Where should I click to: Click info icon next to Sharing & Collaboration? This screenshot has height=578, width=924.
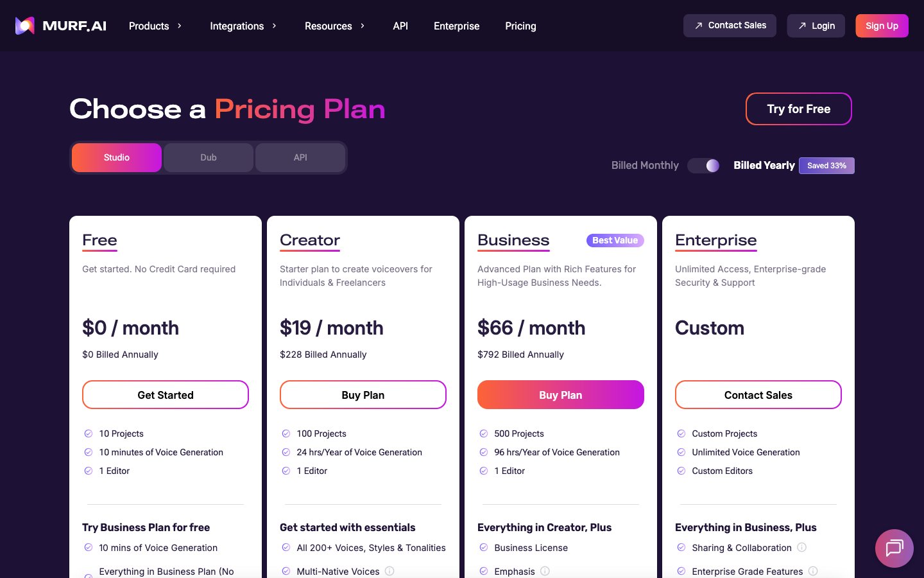[801, 547]
